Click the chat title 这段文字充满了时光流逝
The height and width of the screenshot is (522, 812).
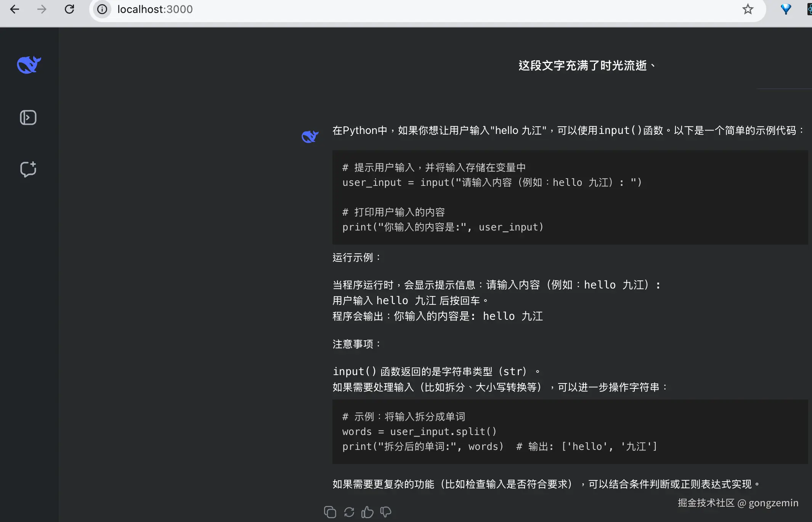[x=586, y=66]
